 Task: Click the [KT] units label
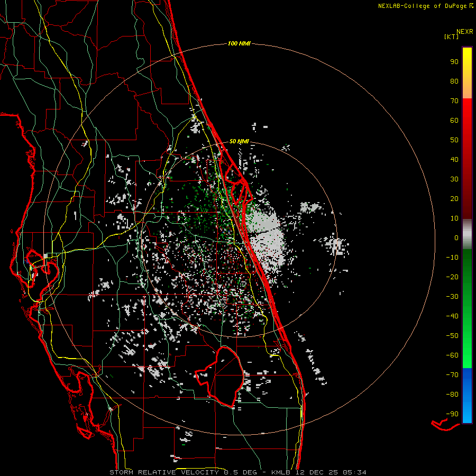[x=451, y=37]
